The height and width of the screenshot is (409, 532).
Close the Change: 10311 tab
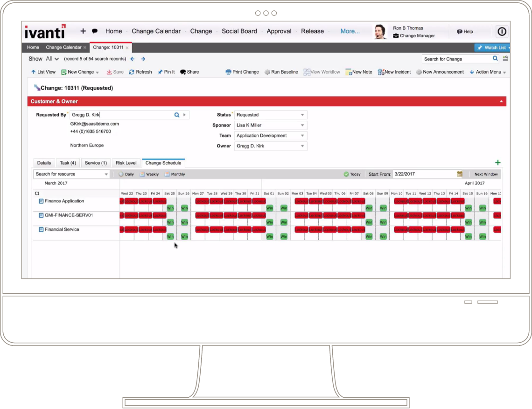click(127, 48)
